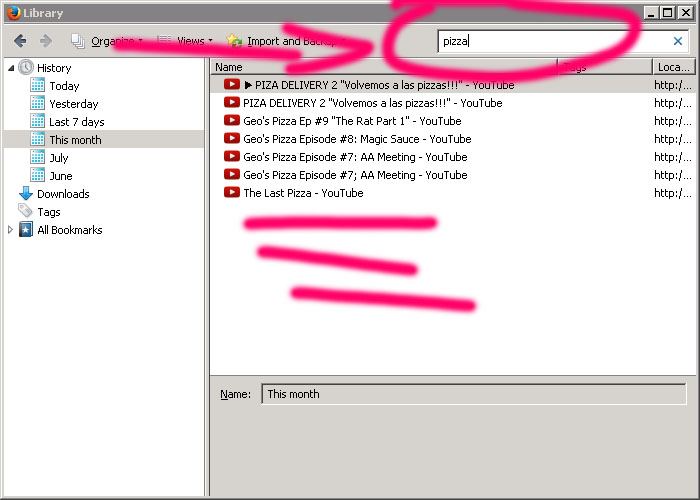This screenshot has width=700, height=500.
Task: Open Last 7 days history
Action: pos(77,122)
